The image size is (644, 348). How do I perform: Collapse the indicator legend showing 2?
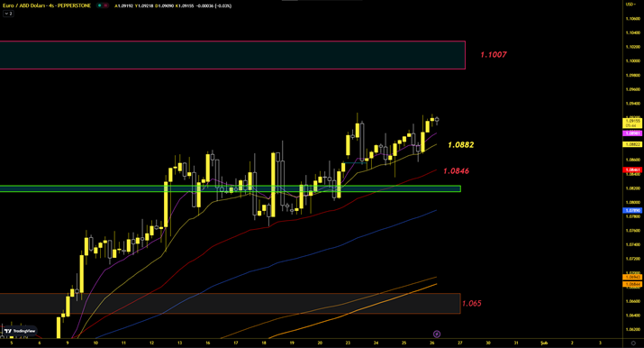coord(8,14)
